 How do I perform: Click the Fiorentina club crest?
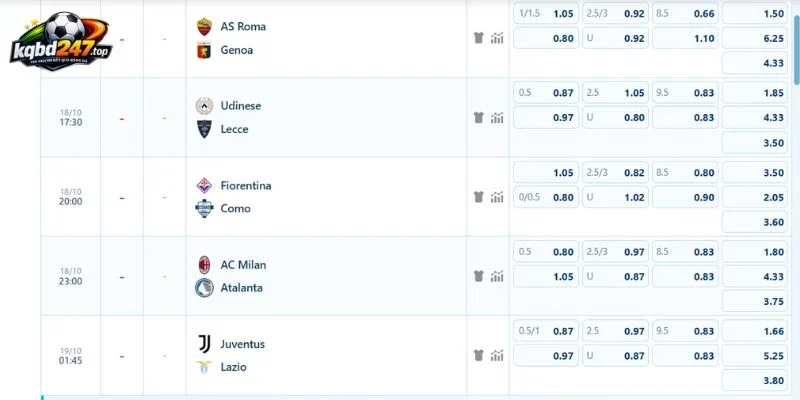tap(204, 185)
